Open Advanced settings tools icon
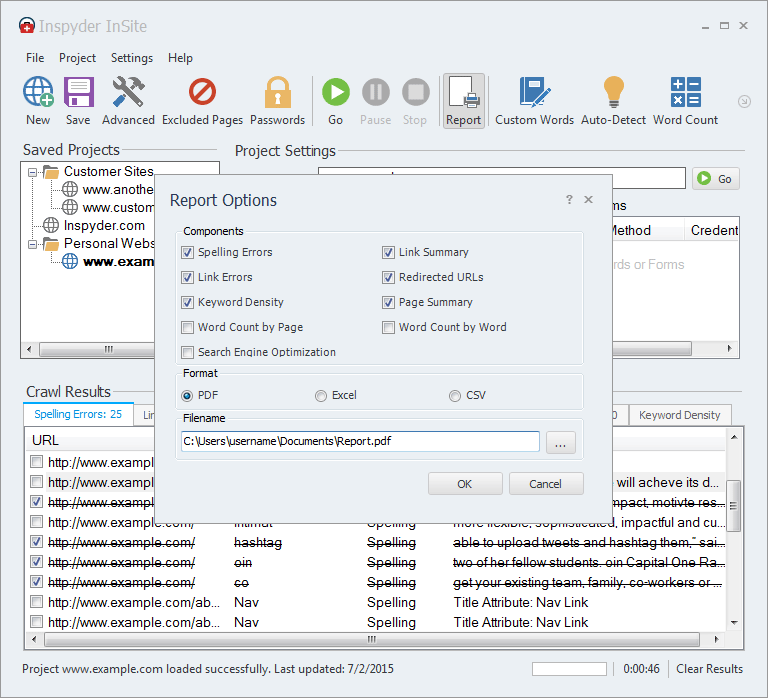 point(128,92)
